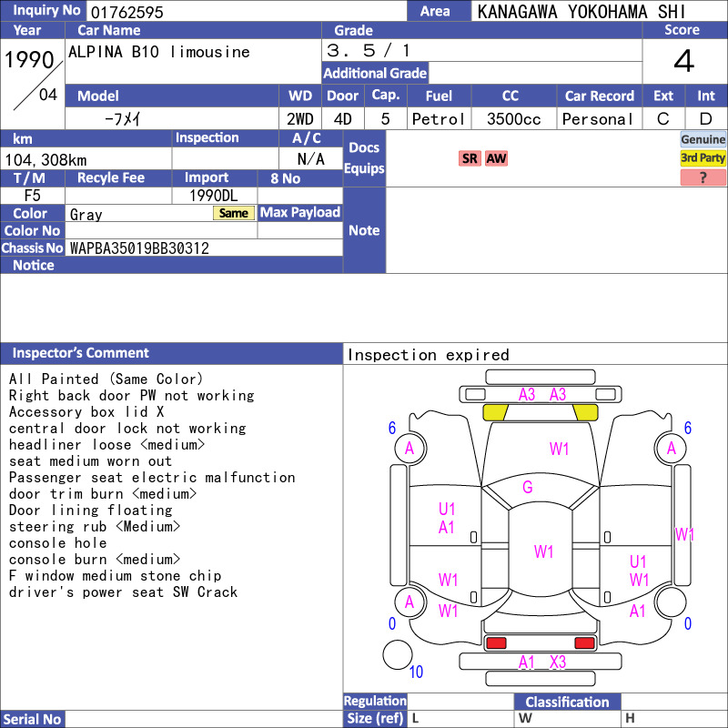Click the Classification header
The height and width of the screenshot is (728, 728).
click(567, 702)
